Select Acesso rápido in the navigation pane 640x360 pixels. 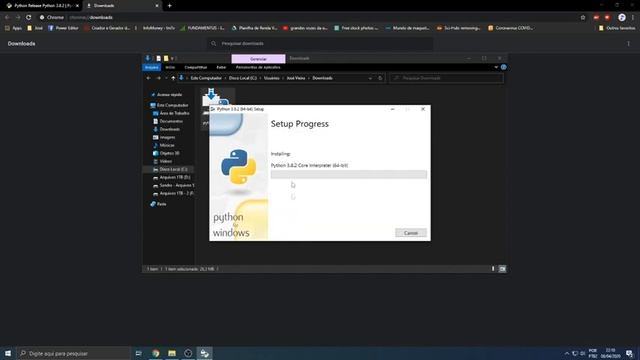click(169, 95)
